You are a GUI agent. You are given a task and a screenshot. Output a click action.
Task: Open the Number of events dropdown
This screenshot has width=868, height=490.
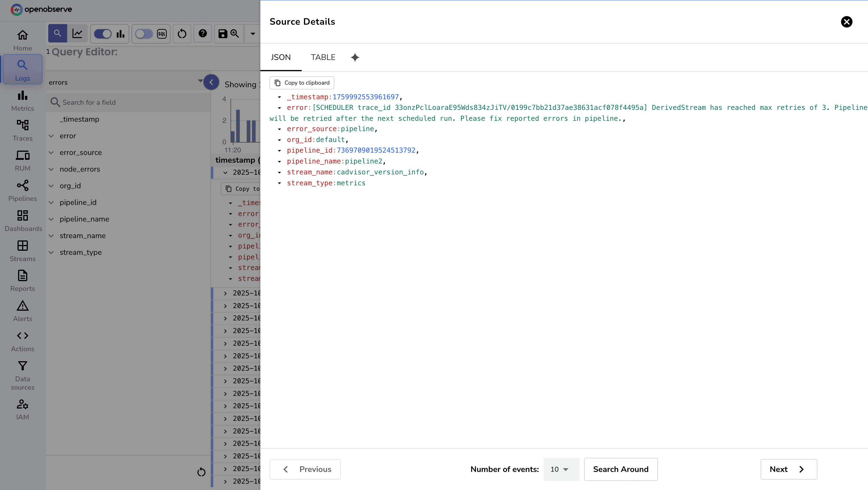tap(561, 469)
